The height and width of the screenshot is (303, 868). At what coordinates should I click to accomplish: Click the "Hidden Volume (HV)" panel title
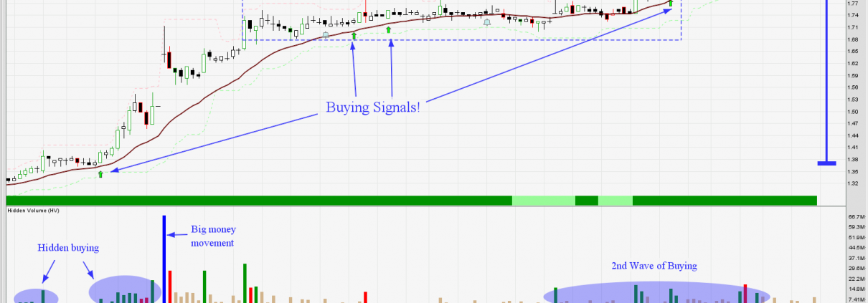point(33,211)
